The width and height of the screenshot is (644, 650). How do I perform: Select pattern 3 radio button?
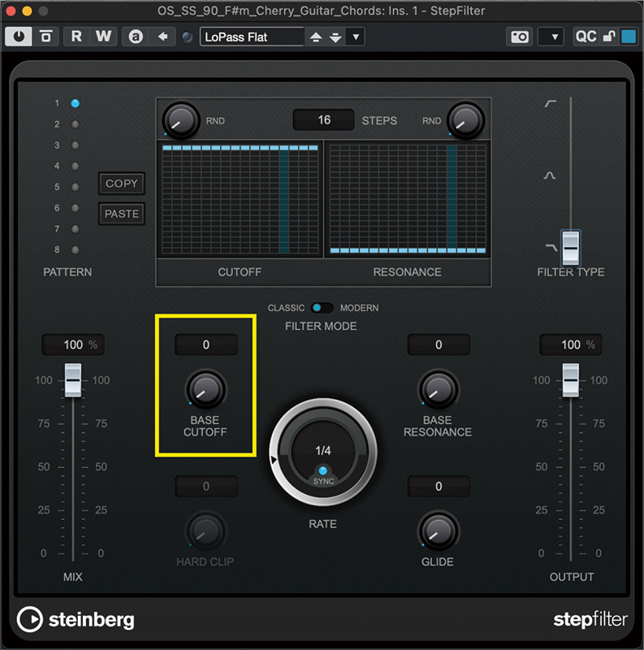pos(75,145)
